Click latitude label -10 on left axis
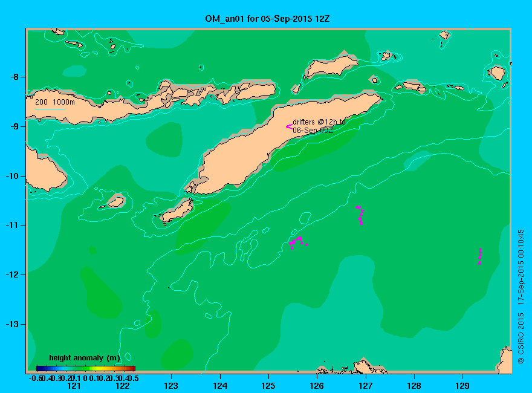 (12, 176)
